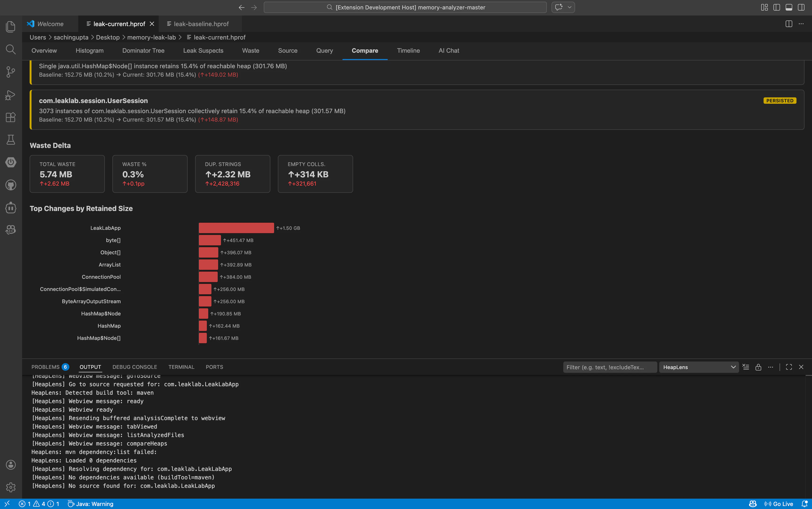The height and width of the screenshot is (509, 812).
Task: Open the Run and Debug view
Action: click(10, 95)
